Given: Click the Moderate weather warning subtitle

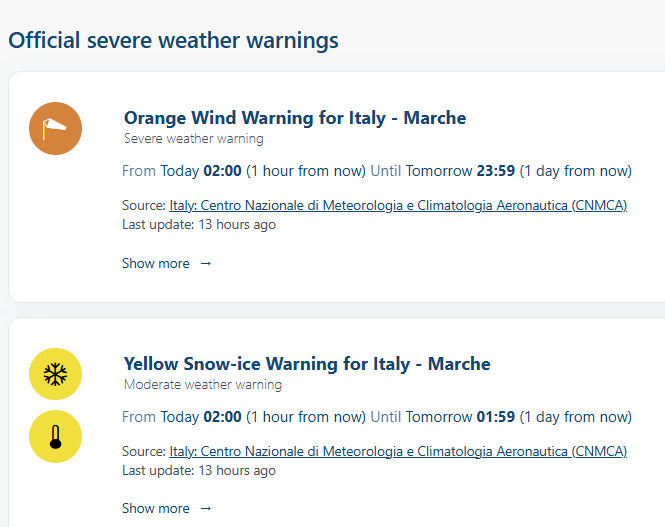Looking at the screenshot, I should (202, 384).
